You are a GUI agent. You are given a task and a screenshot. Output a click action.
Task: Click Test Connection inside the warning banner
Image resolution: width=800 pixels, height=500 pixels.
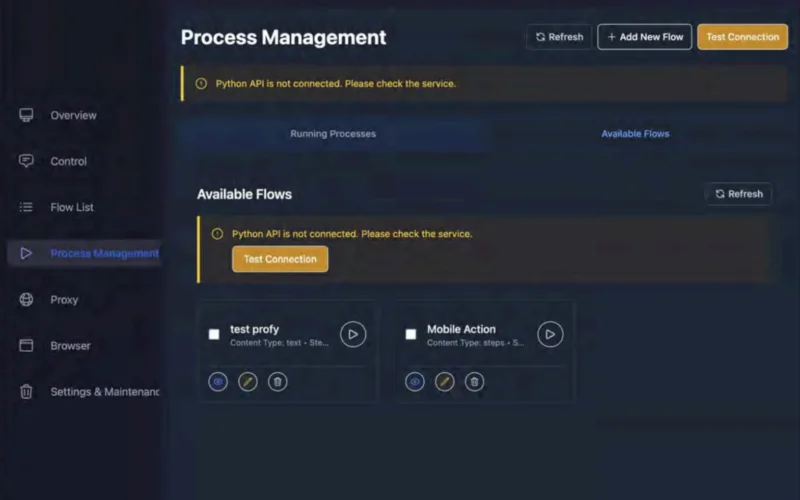point(280,259)
